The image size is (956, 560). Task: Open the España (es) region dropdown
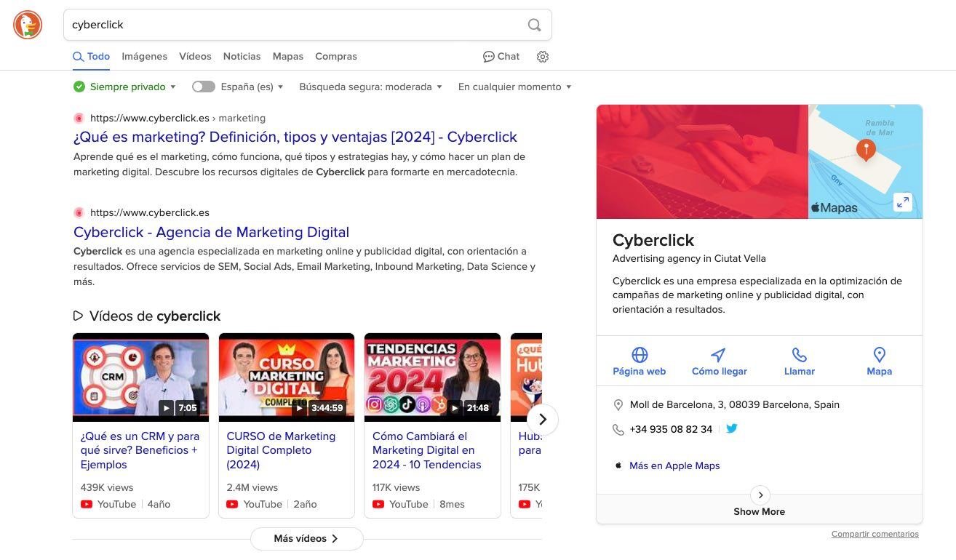[x=252, y=87]
